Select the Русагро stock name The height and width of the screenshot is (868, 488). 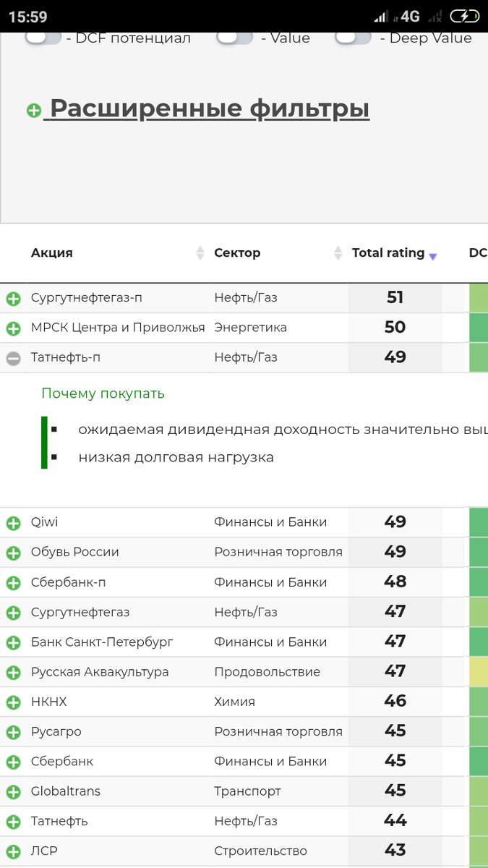56,731
